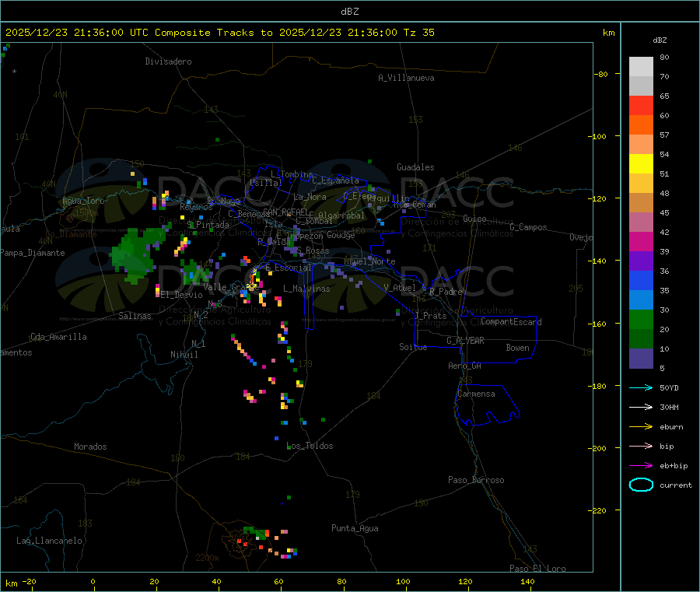The image size is (700, 592).
Task: Click the Bowen place label
Action: [x=517, y=348]
